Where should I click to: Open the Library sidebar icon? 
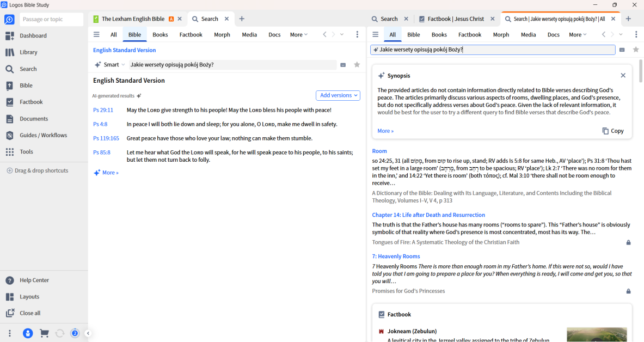click(x=10, y=52)
